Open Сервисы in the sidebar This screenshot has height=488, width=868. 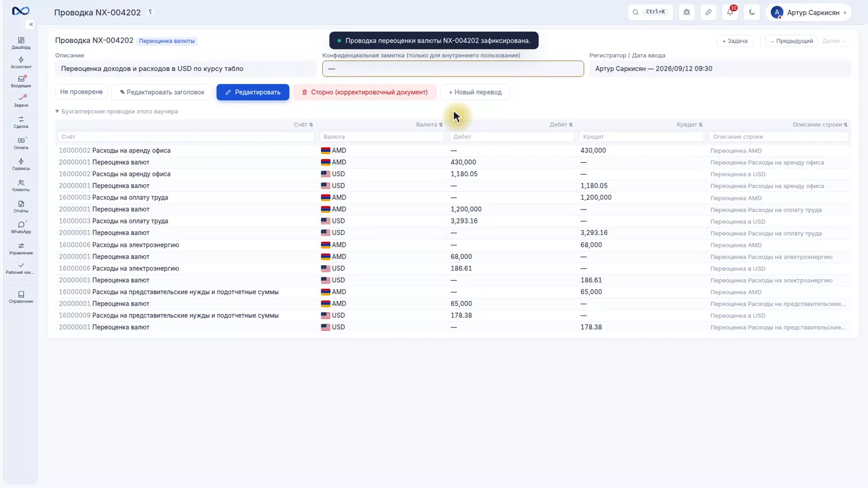pos(21,164)
